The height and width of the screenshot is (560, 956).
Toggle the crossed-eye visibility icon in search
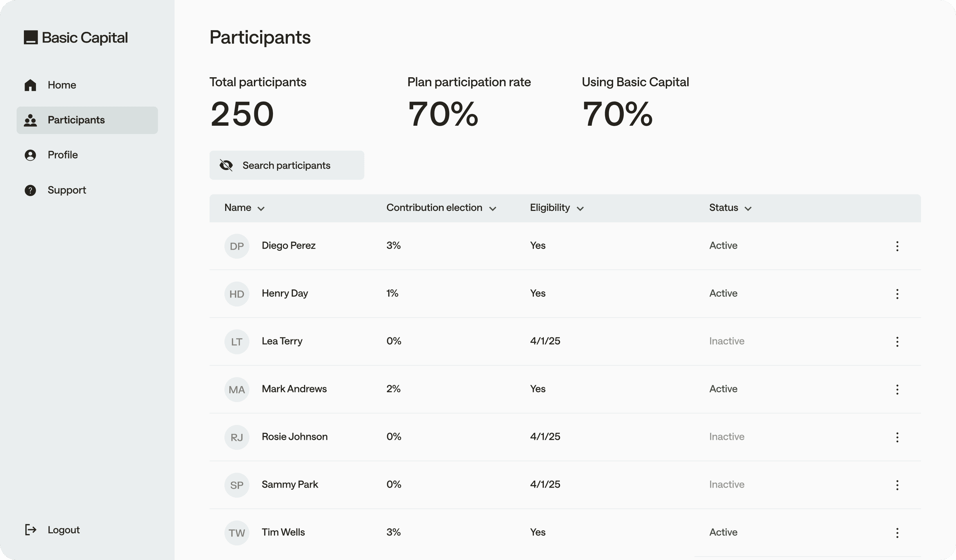[x=226, y=166]
